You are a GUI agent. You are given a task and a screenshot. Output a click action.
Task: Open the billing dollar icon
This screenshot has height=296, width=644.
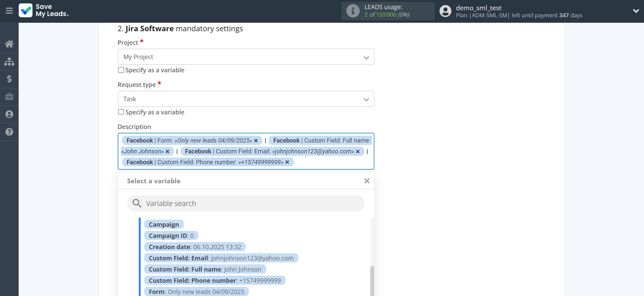click(x=9, y=79)
